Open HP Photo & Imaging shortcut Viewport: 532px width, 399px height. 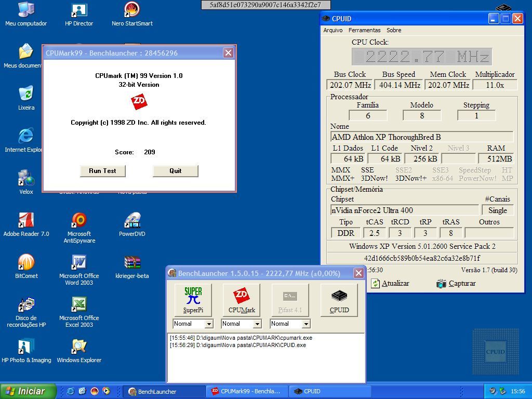click(26, 351)
